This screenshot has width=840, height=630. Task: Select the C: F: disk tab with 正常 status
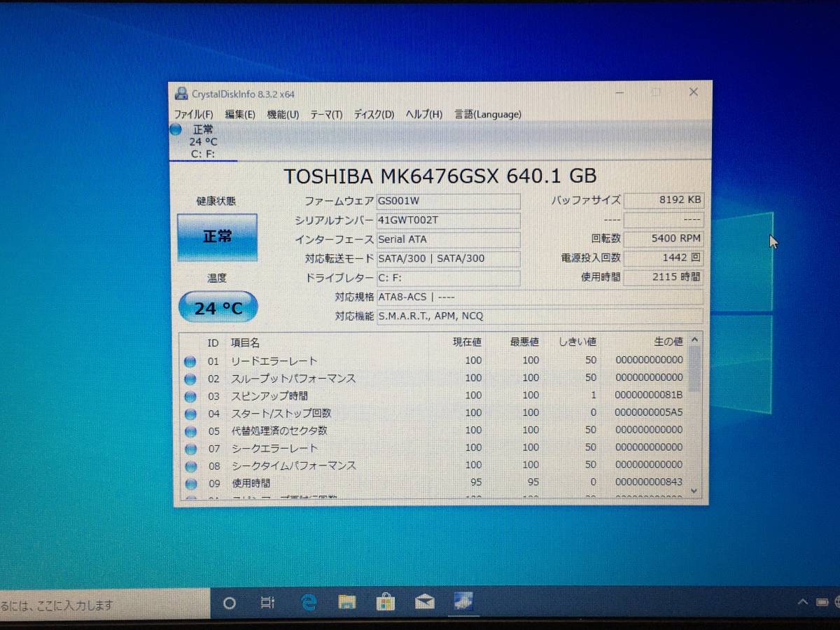pyautogui.click(x=203, y=141)
